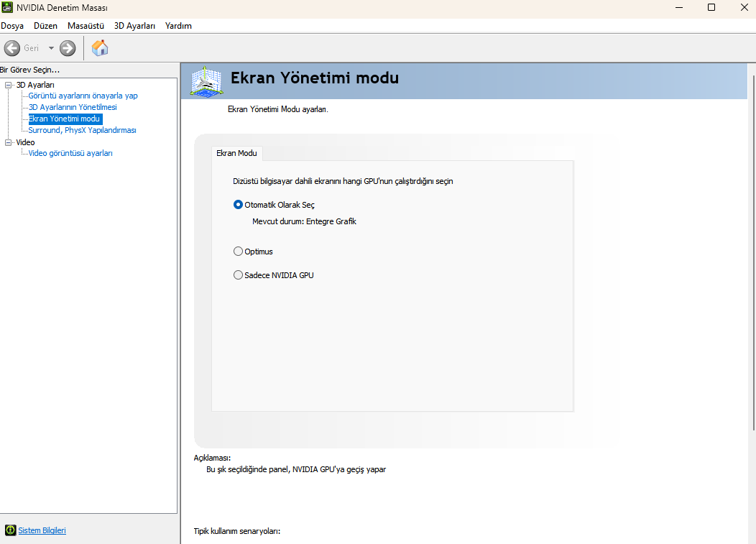The width and height of the screenshot is (756, 544).
Task: Click the Sistem Bilgileri link
Action: [42, 530]
